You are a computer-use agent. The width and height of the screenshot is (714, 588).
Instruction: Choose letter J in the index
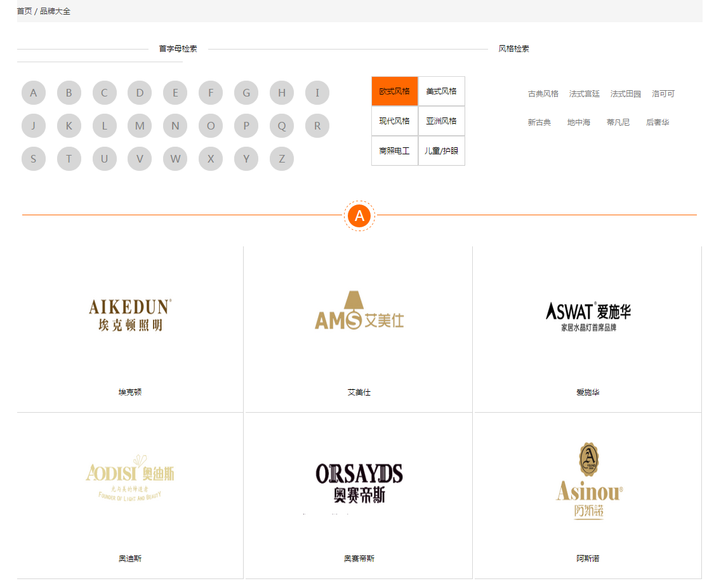pos(34,126)
